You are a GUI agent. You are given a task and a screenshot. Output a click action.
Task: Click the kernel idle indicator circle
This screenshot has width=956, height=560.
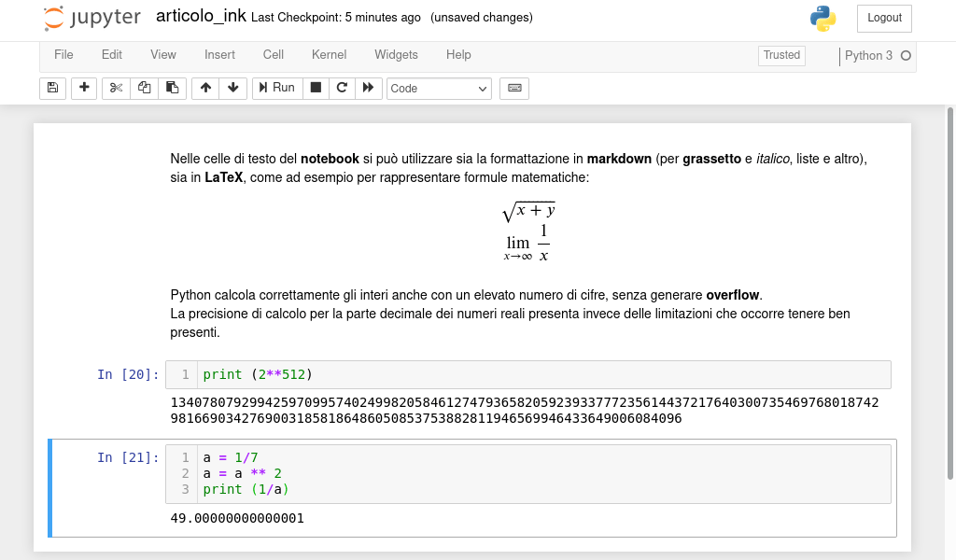pyautogui.click(x=906, y=55)
